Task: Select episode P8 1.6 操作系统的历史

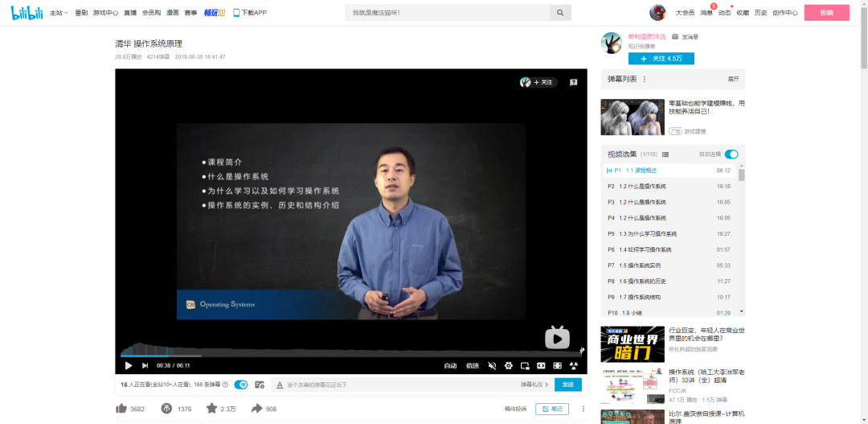Action: click(x=669, y=282)
